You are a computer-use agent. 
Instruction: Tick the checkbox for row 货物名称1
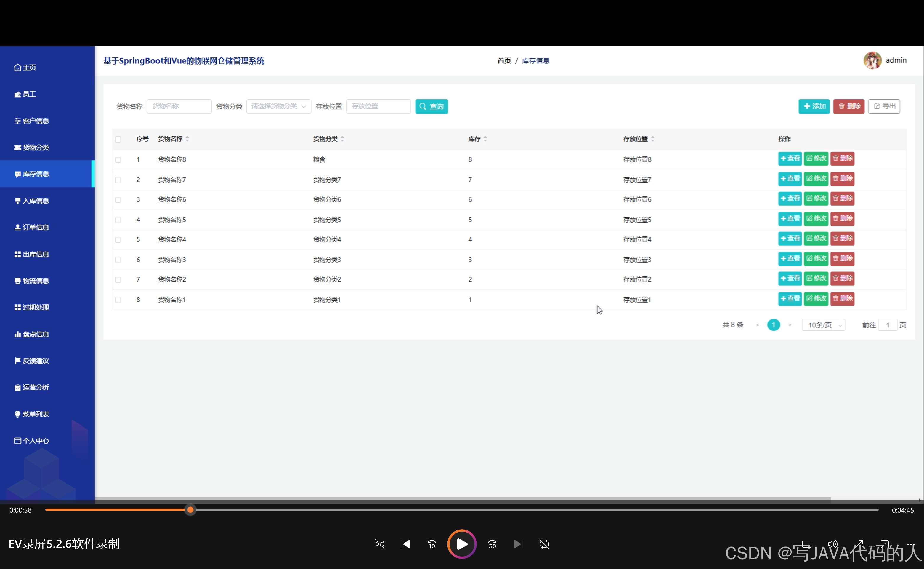pyautogui.click(x=118, y=300)
